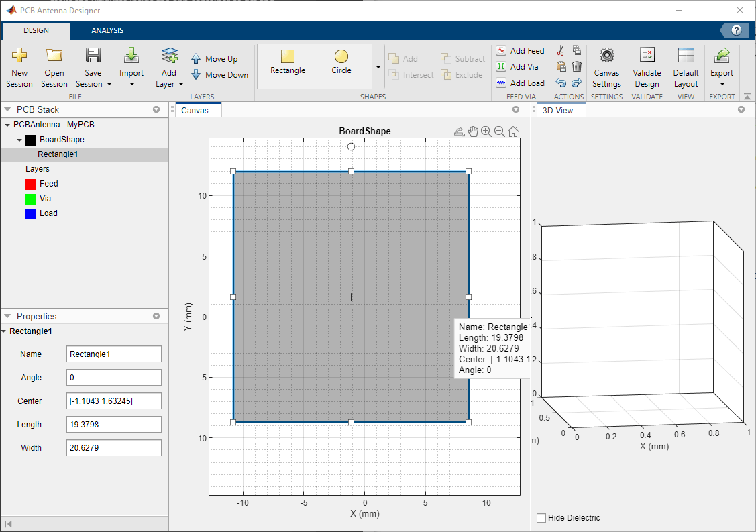Click the zoom in canvas icon
Screen dimensions: 756x532
tap(486, 131)
